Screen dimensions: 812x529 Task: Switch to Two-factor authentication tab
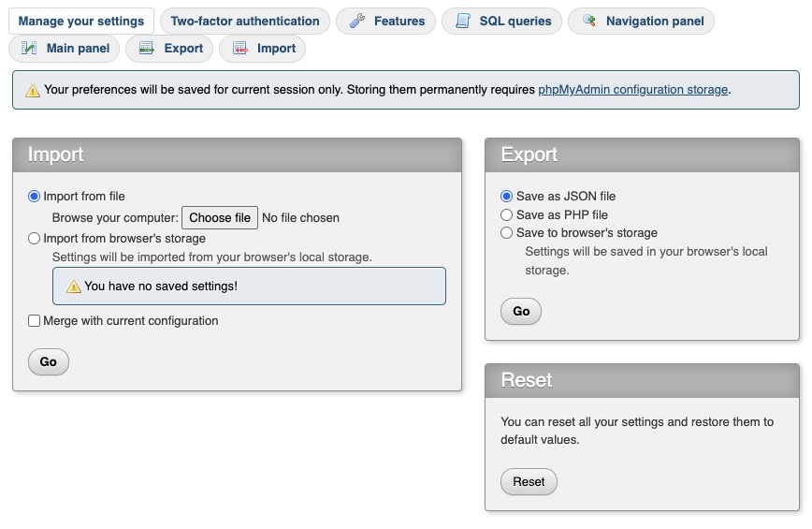pyautogui.click(x=245, y=22)
